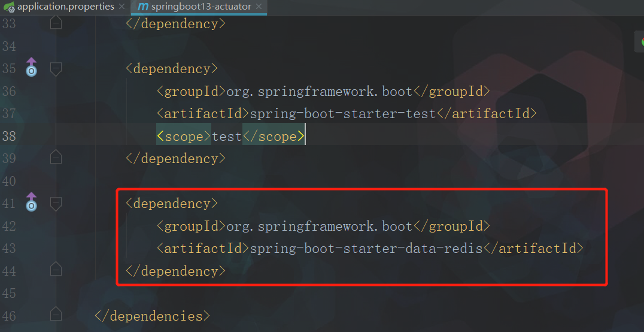
Task: Click org.springframework.boot on line 42
Action: pos(320,227)
